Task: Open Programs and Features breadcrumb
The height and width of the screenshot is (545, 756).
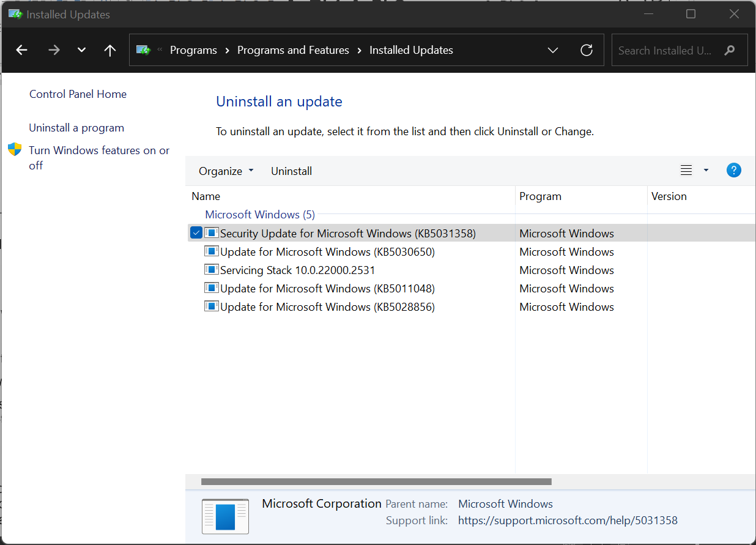Action: 293,50
